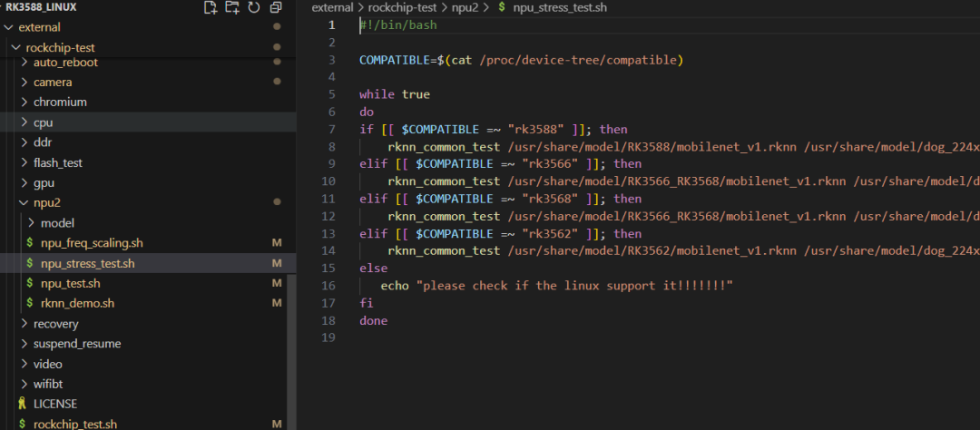Expand the model folder under npu2
This screenshot has height=430, width=980.
point(32,223)
